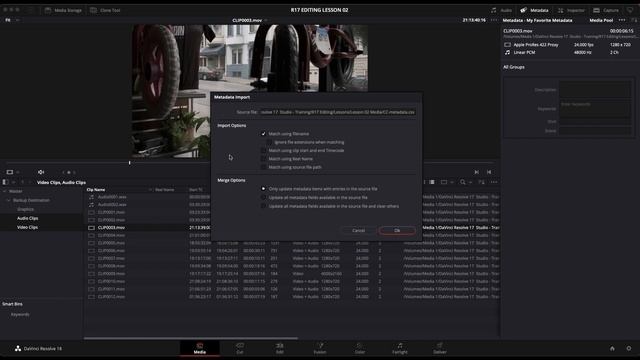640x360 pixels.
Task: Open the All Groups metadata dropdown
Action: (514, 67)
